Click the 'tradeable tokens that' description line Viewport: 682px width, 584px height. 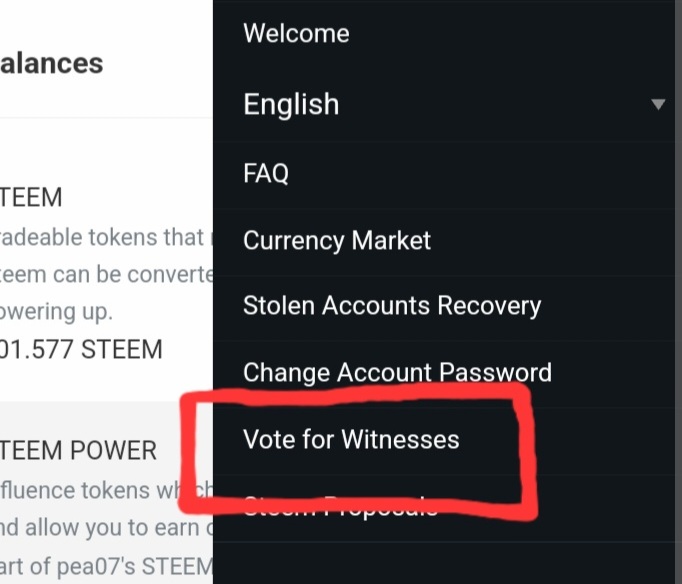(105, 236)
